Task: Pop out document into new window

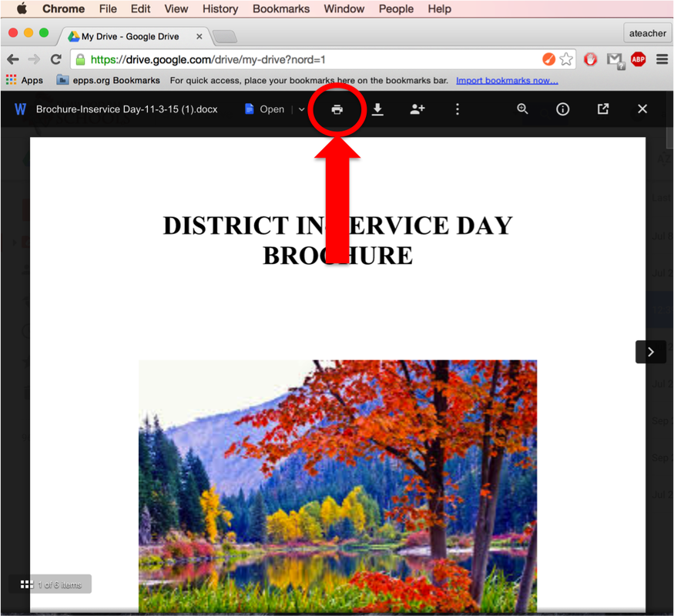Action: pyautogui.click(x=602, y=109)
